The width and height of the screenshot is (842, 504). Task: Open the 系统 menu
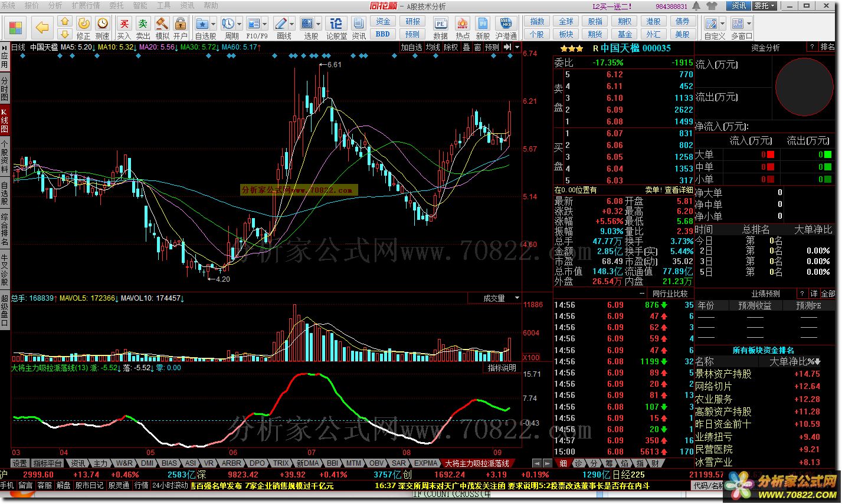point(9,5)
